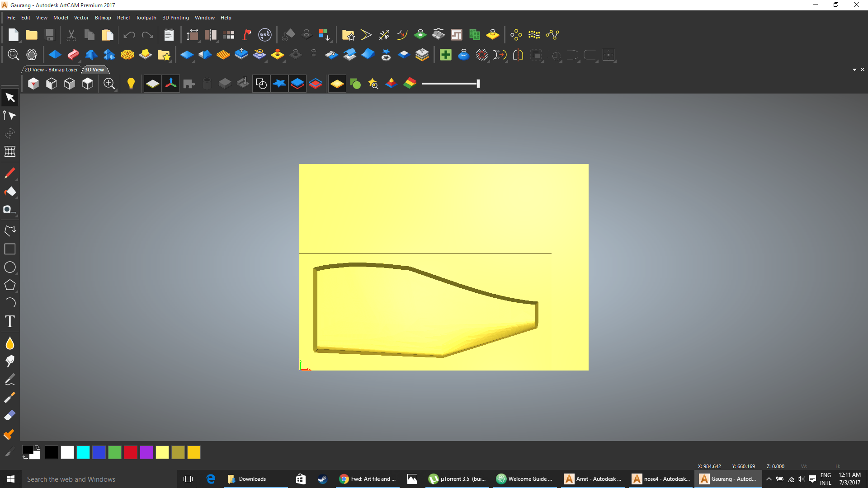Screen dimensions: 868x488
Task: Click the green plus Add Relief icon
Action: tap(446, 55)
